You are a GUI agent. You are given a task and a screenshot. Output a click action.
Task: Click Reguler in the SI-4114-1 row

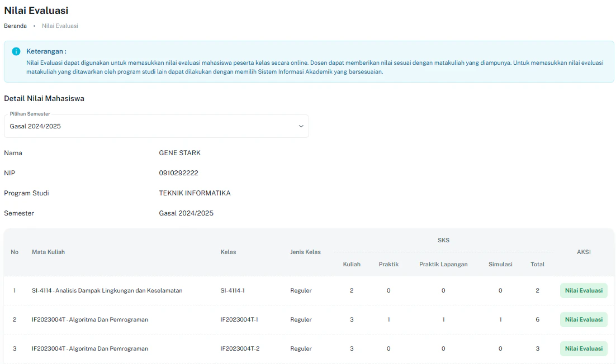click(x=301, y=291)
